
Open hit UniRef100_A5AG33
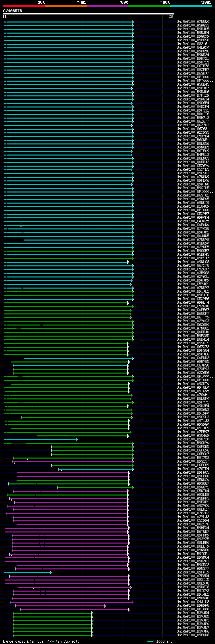click(193, 25)
